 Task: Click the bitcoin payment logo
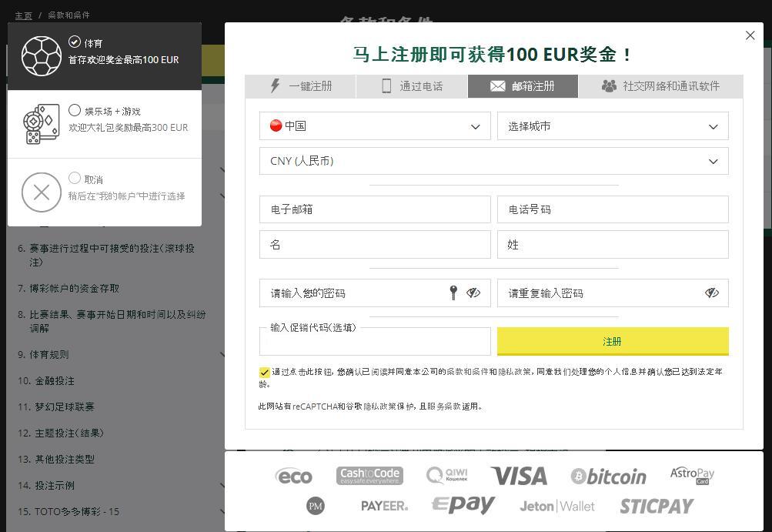[608, 477]
